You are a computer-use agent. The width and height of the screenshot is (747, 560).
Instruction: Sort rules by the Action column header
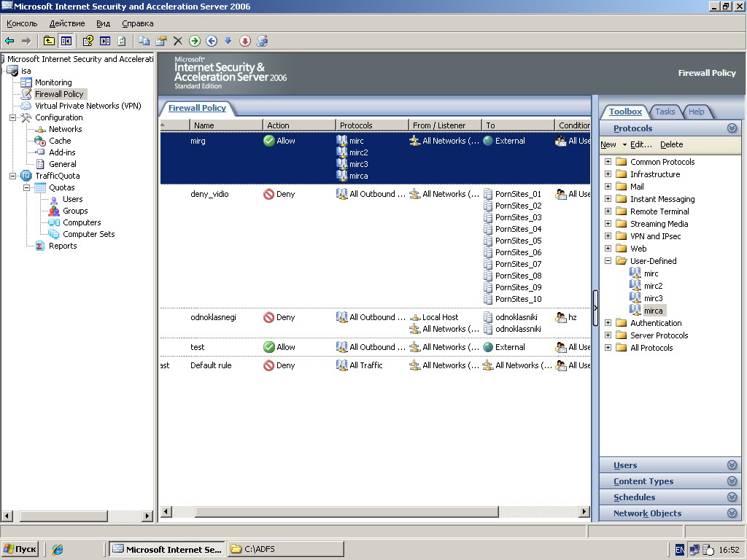(299, 125)
